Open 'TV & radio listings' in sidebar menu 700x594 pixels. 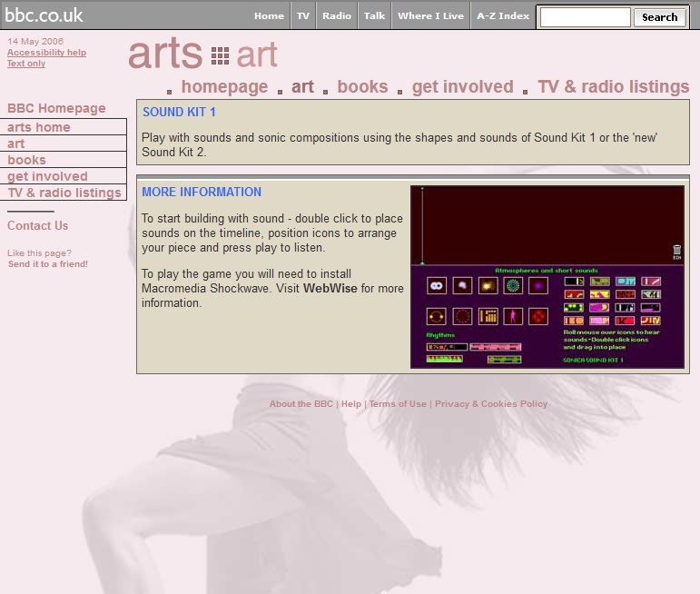coord(63,193)
